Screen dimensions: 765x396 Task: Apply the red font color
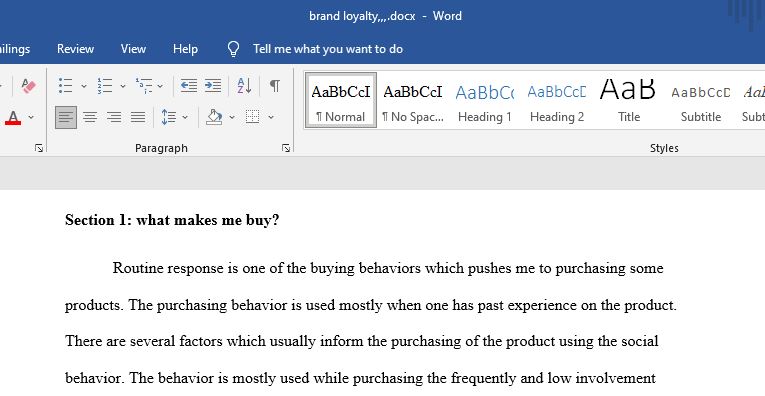(x=13, y=118)
